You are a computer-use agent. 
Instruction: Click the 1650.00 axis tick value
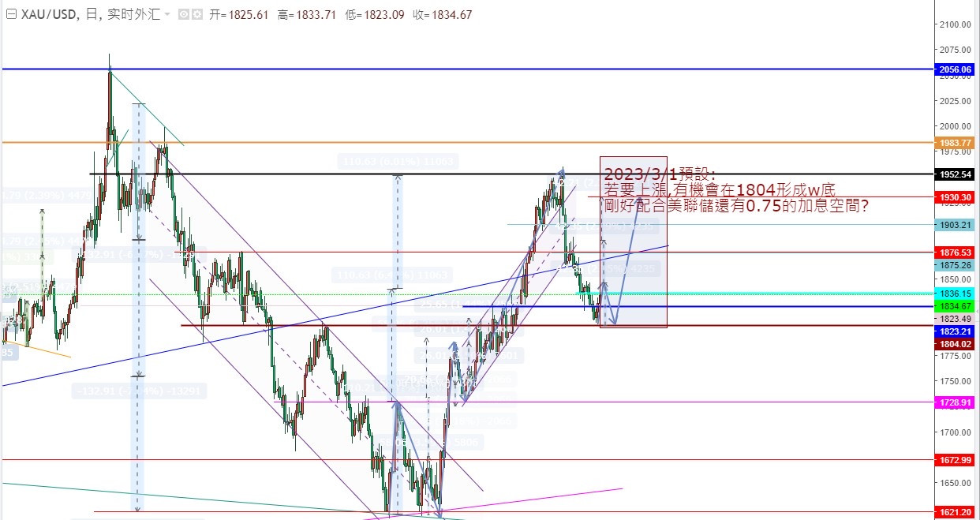(x=956, y=483)
